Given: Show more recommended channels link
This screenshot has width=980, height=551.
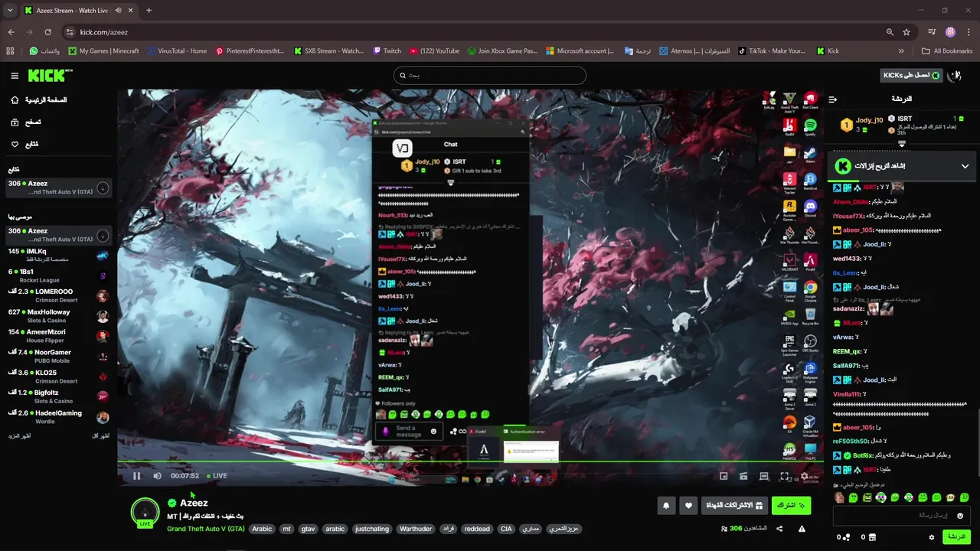Looking at the screenshot, I should [x=20, y=435].
